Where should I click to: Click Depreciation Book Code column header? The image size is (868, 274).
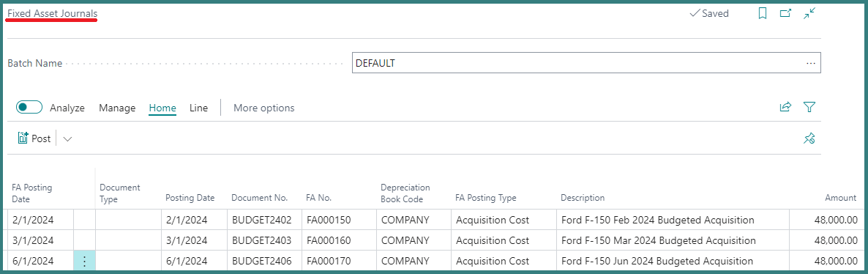pos(405,193)
